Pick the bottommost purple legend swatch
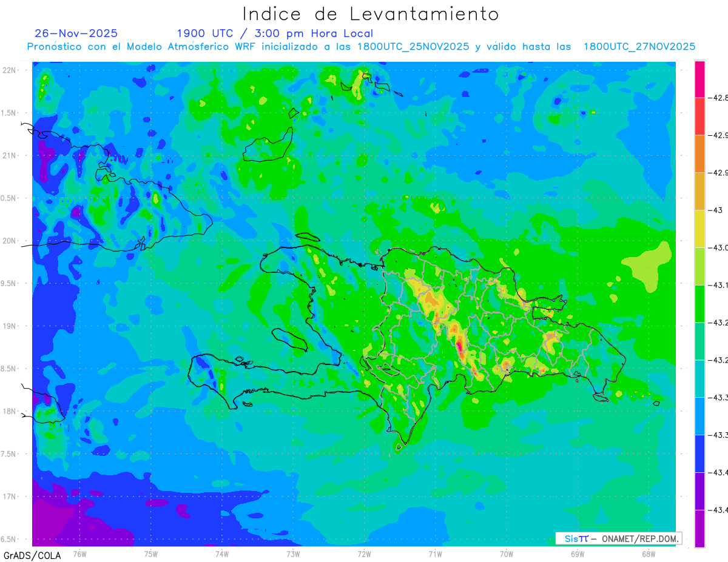Screen dimensions: 728x562 [x=699, y=528]
